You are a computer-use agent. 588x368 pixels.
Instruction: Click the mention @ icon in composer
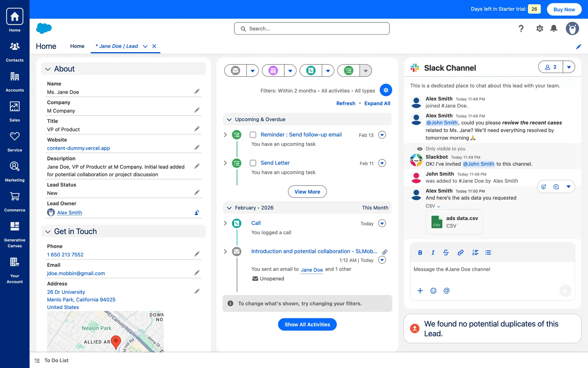[x=447, y=291]
